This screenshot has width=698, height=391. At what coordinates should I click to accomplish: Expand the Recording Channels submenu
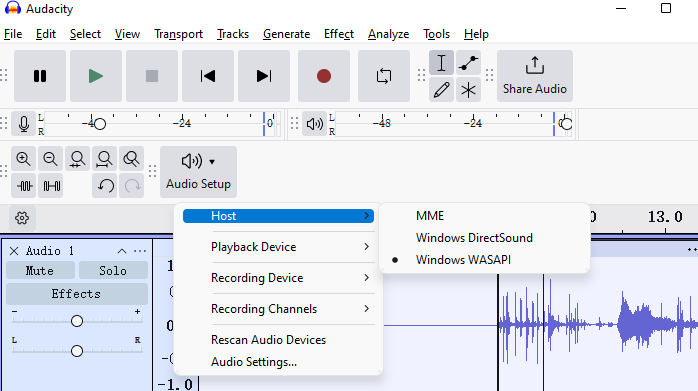(278, 309)
